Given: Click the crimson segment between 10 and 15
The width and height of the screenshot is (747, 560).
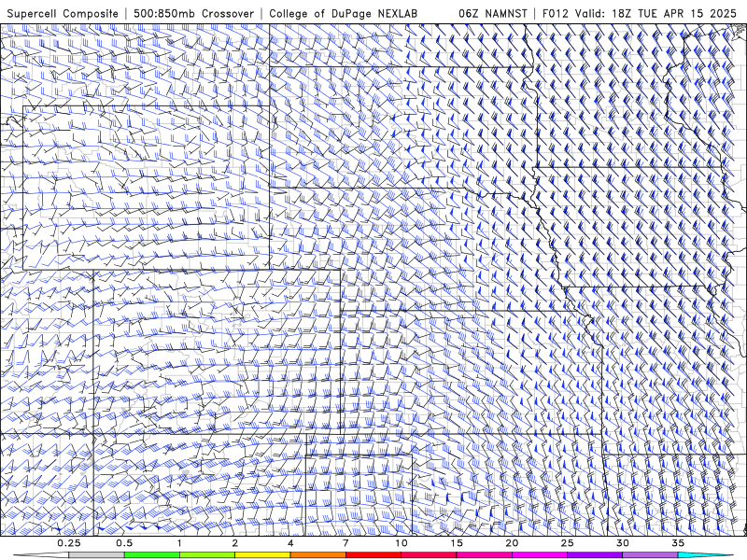Looking at the screenshot, I should tap(429, 555).
